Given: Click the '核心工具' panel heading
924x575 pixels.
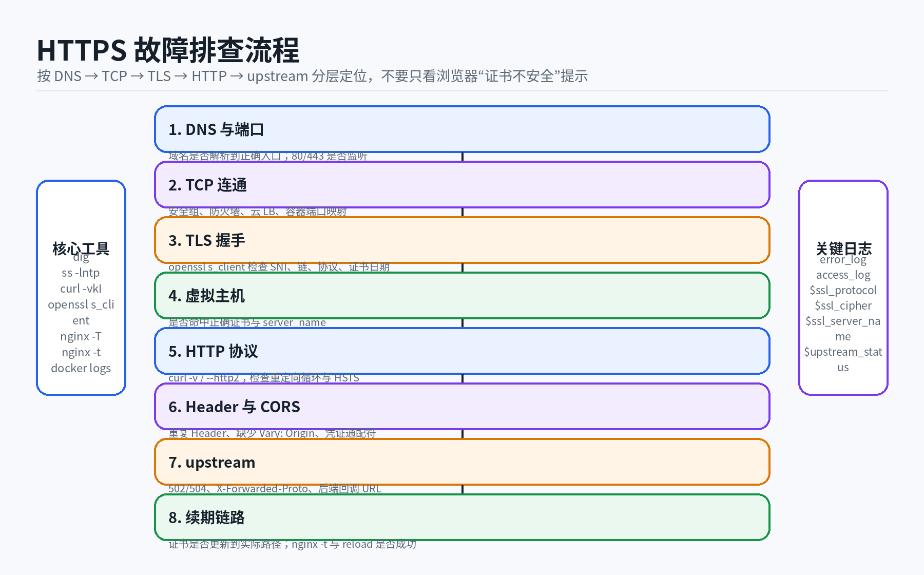Looking at the screenshot, I should (x=81, y=248).
